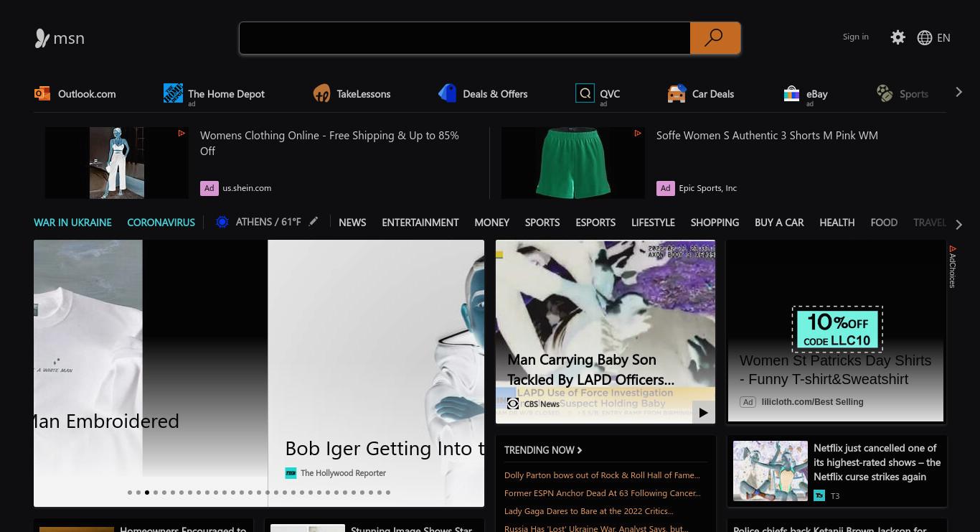Click the QVC icon
The image size is (980, 532).
(585, 93)
